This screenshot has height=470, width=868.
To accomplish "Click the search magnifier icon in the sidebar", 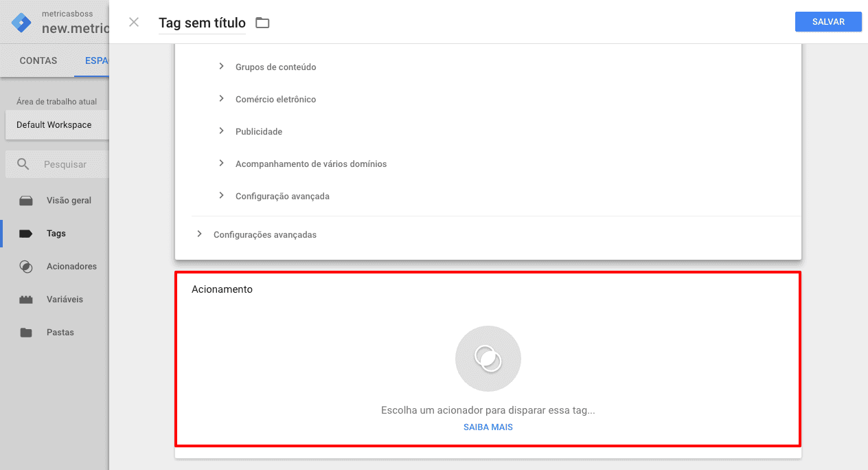I will tap(23, 164).
